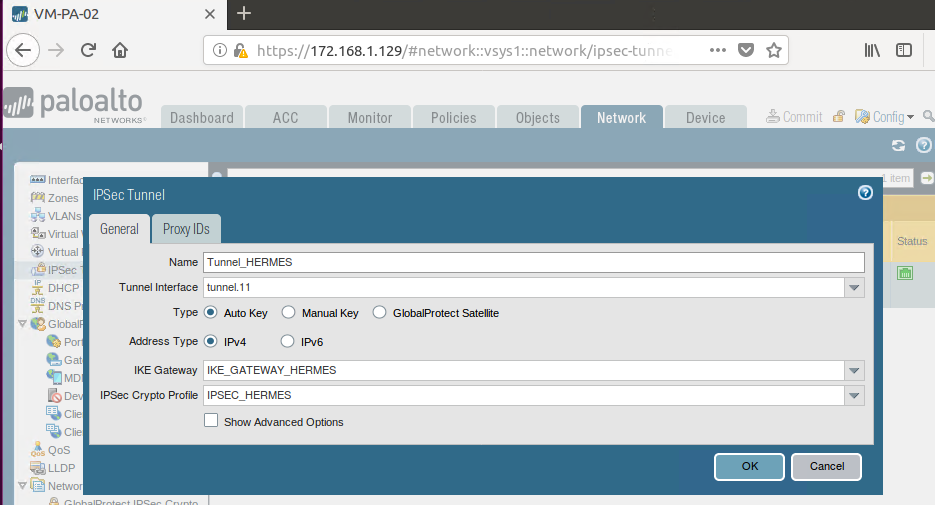This screenshot has height=505, width=941.
Task: Save the page to Pocket
Action: [746, 50]
